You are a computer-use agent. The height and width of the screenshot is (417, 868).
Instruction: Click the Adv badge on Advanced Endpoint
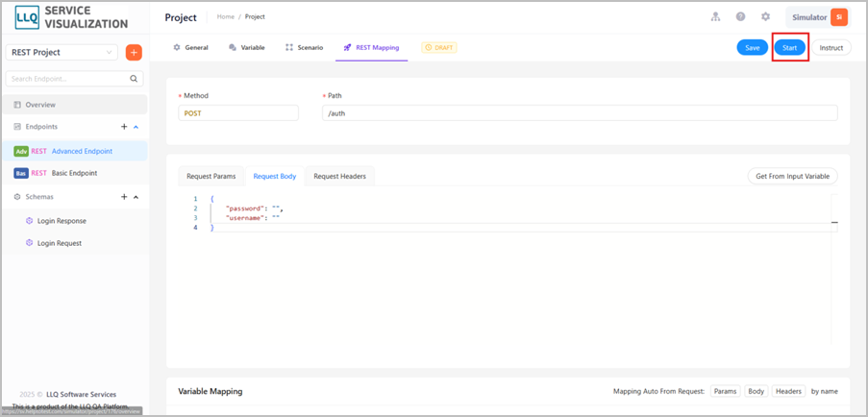click(x=21, y=151)
